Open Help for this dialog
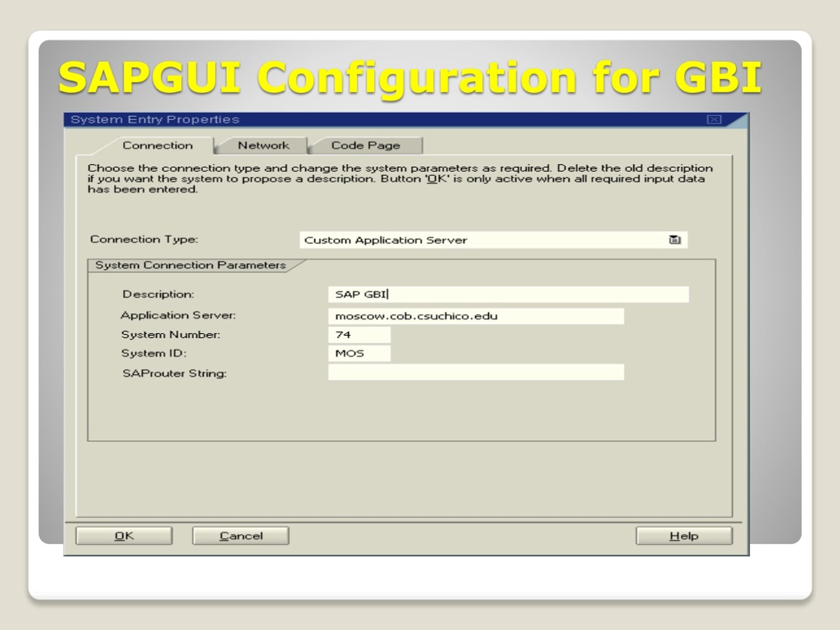Image resolution: width=840 pixels, height=630 pixels. 684,535
